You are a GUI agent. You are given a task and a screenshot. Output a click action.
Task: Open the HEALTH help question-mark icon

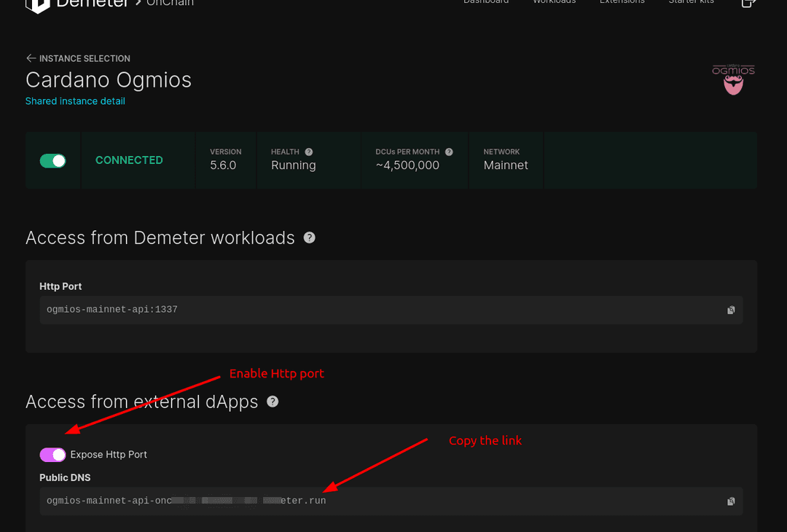coord(309,152)
